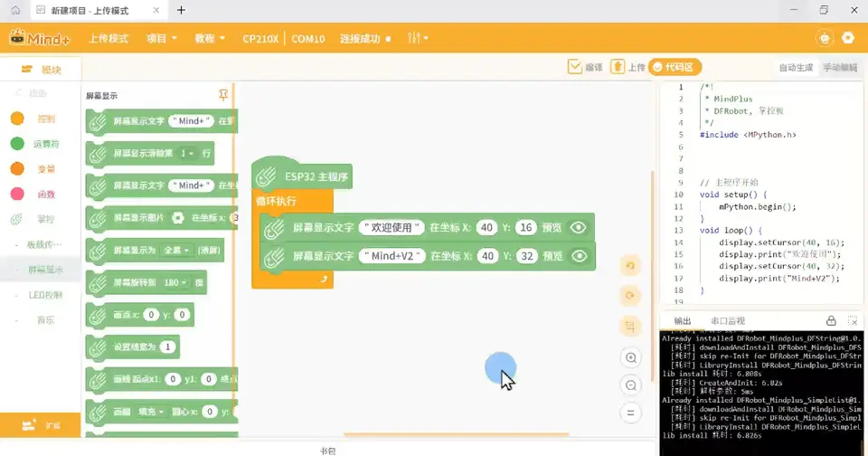This screenshot has height=456, width=868.
Task: Open the 项目 dropdown menu
Action: point(162,38)
